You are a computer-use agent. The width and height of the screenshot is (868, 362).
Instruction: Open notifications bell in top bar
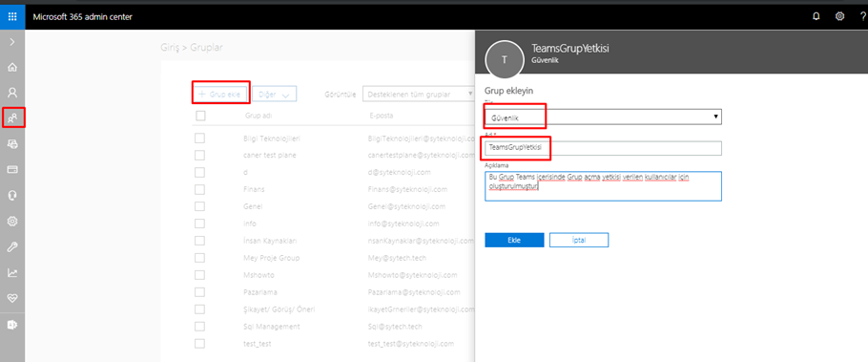point(816,16)
